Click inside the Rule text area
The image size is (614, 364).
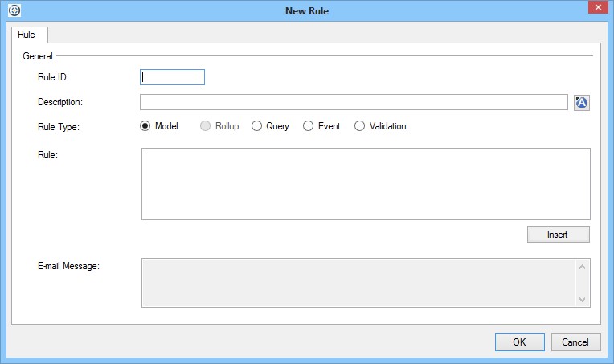click(x=366, y=183)
